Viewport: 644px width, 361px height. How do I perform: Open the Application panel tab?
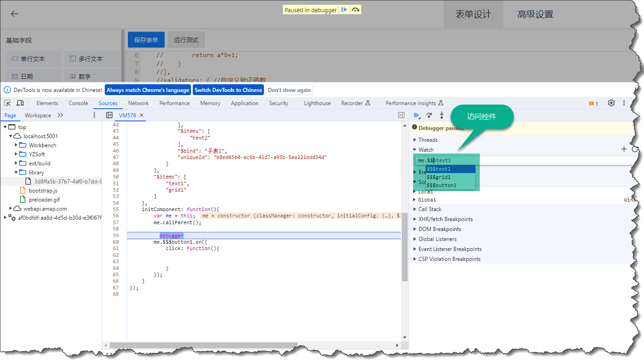245,103
